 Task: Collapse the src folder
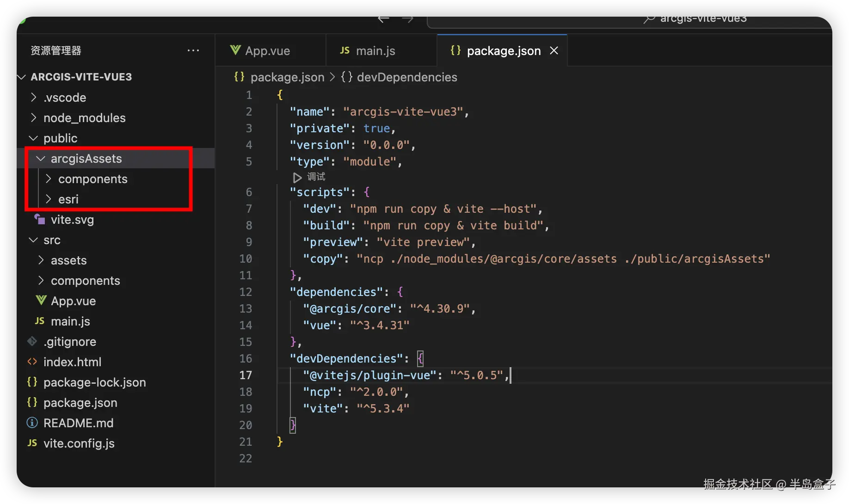click(x=34, y=240)
